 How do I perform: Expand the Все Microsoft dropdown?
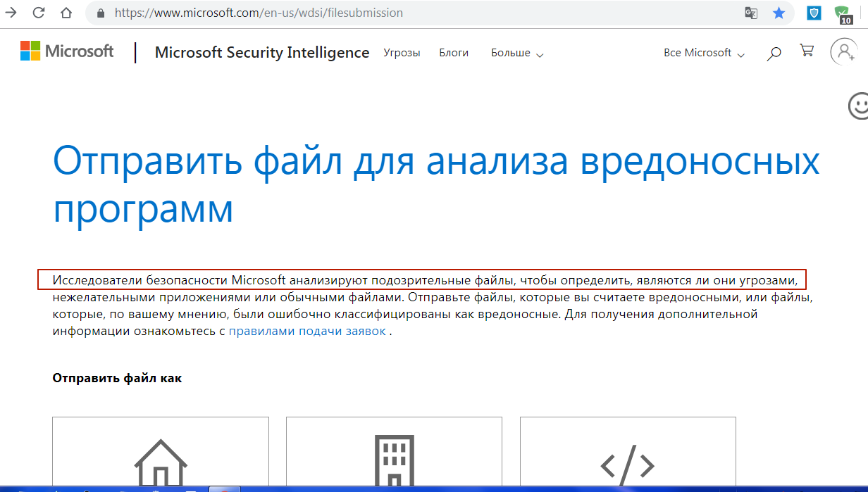[x=704, y=53]
